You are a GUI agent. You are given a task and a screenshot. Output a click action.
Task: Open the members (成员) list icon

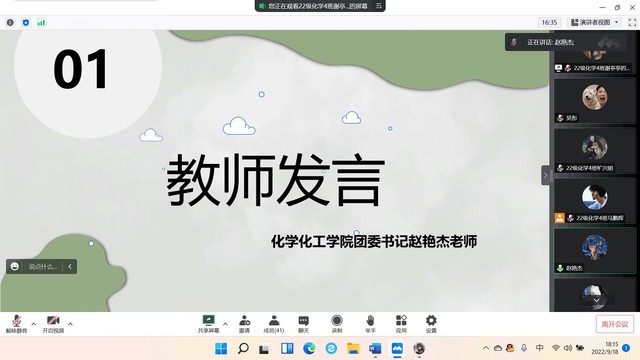(x=274, y=324)
